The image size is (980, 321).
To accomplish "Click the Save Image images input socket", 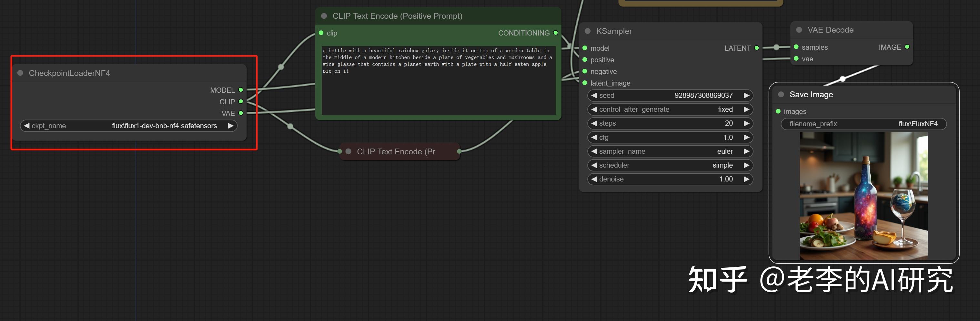I will [x=778, y=111].
